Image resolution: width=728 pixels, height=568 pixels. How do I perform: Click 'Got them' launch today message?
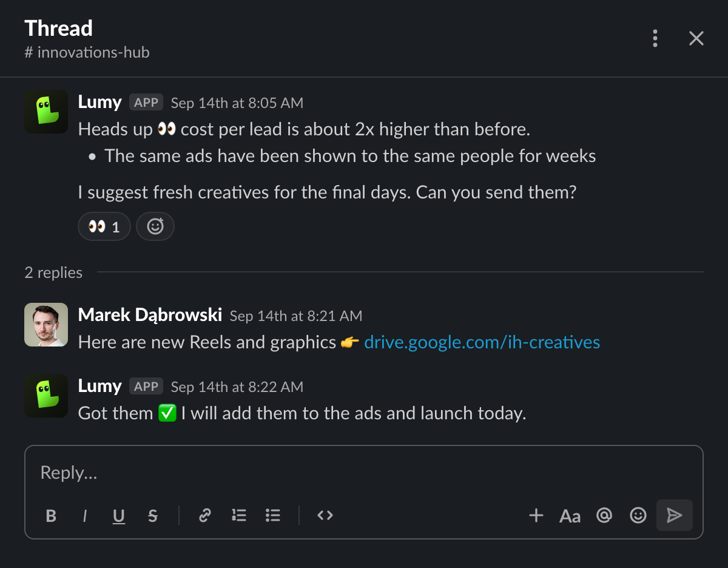click(302, 413)
